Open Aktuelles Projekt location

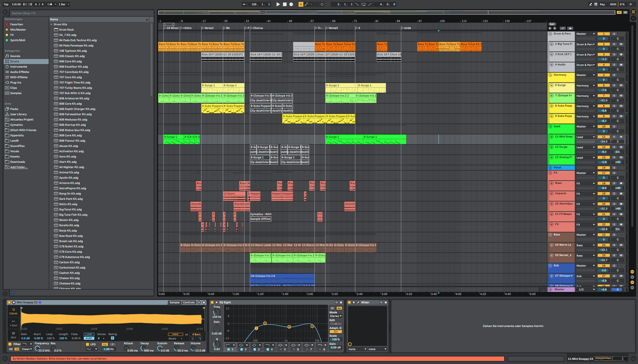21,120
